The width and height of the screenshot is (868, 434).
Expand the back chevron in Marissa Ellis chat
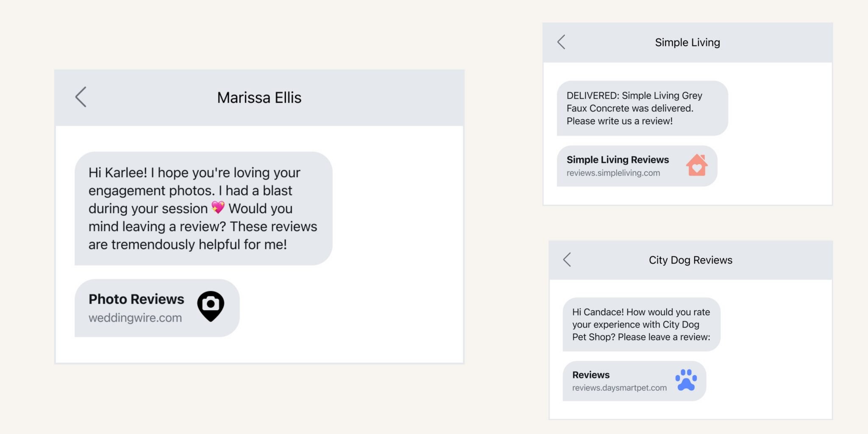(x=81, y=97)
